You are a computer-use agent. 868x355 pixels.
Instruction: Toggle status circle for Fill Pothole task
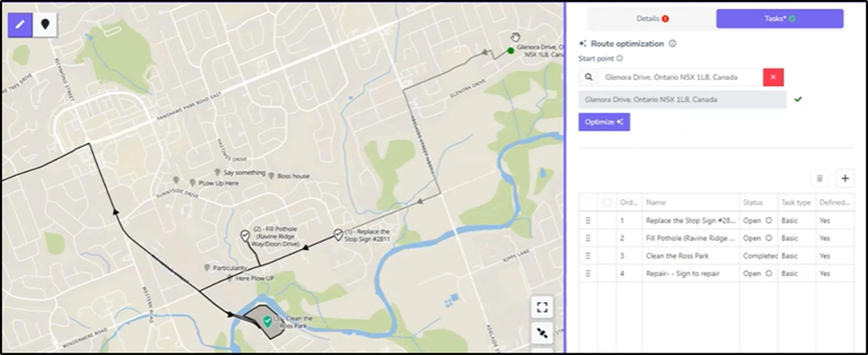pos(768,238)
